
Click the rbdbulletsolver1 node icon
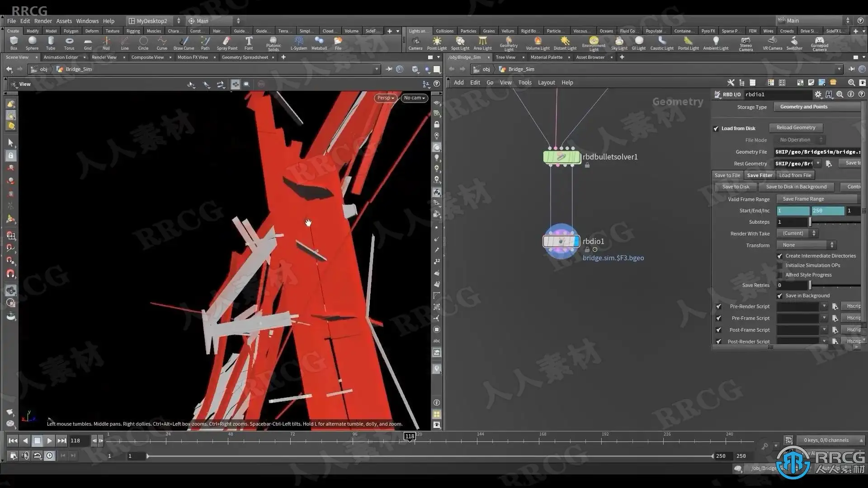coord(561,157)
